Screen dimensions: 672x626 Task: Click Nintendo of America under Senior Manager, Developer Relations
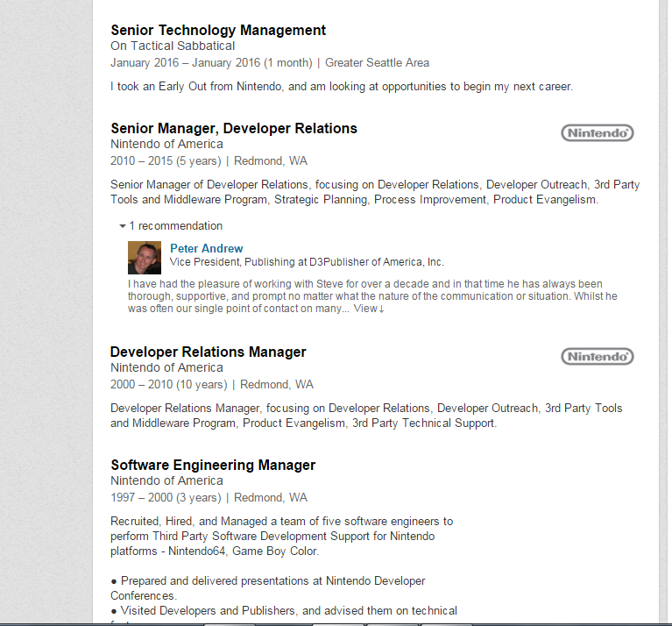[x=166, y=144]
